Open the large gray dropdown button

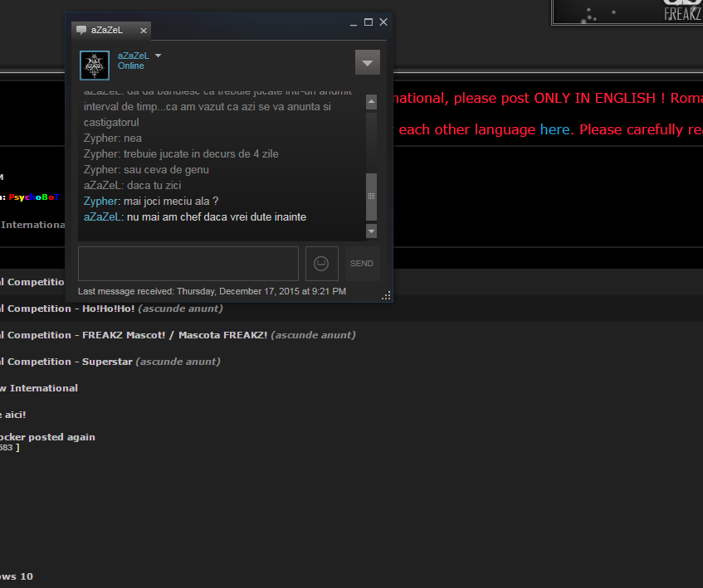[x=367, y=62]
